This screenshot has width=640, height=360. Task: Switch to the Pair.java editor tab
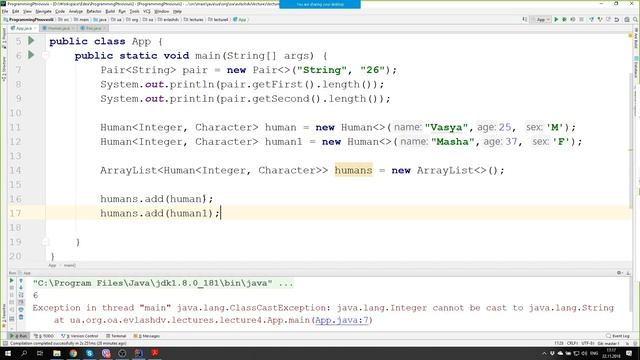pos(93,28)
